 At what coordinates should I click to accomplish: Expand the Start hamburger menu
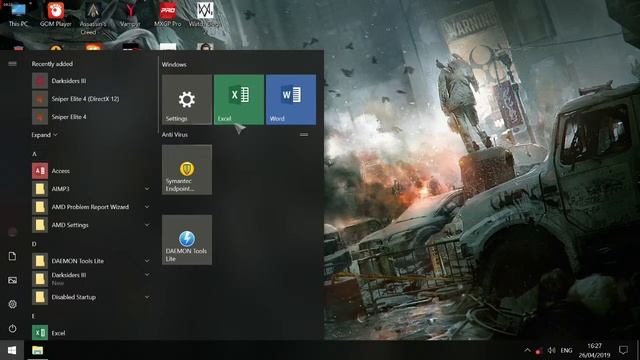tap(12, 64)
